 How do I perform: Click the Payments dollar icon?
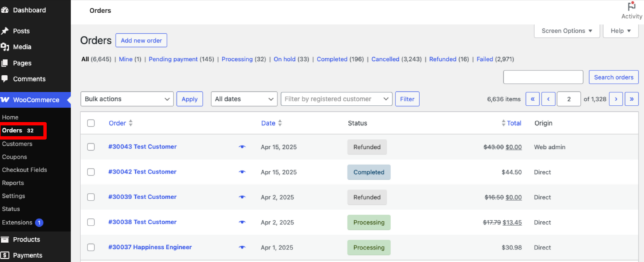click(5, 256)
